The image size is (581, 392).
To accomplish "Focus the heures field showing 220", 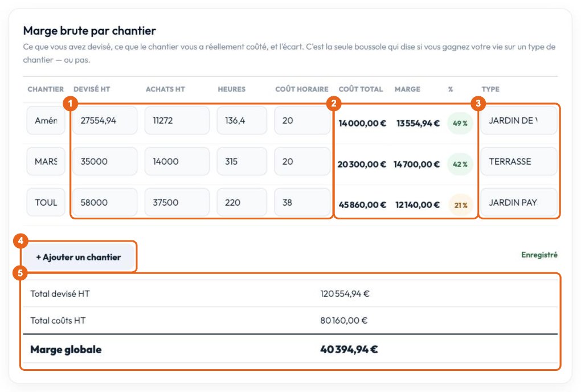I will 242,202.
